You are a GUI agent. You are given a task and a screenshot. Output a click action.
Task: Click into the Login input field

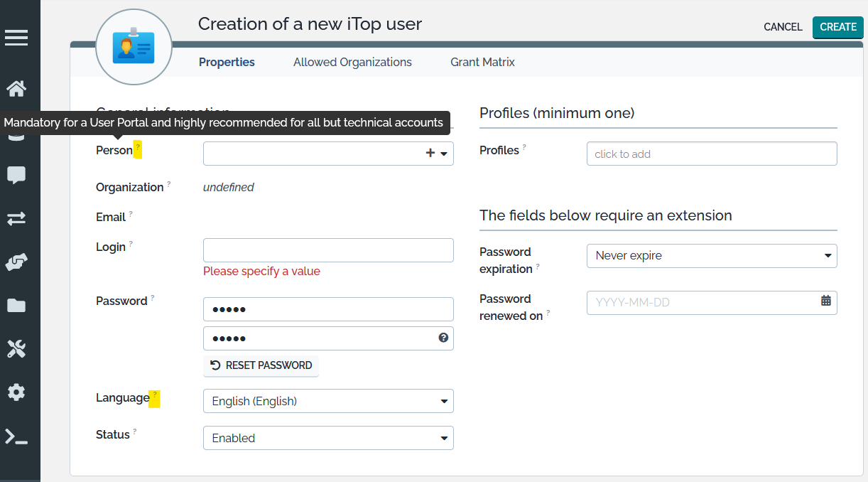[x=328, y=250]
